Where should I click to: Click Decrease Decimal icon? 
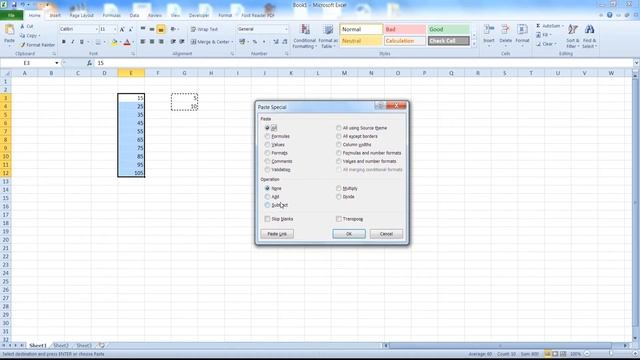coord(285,42)
